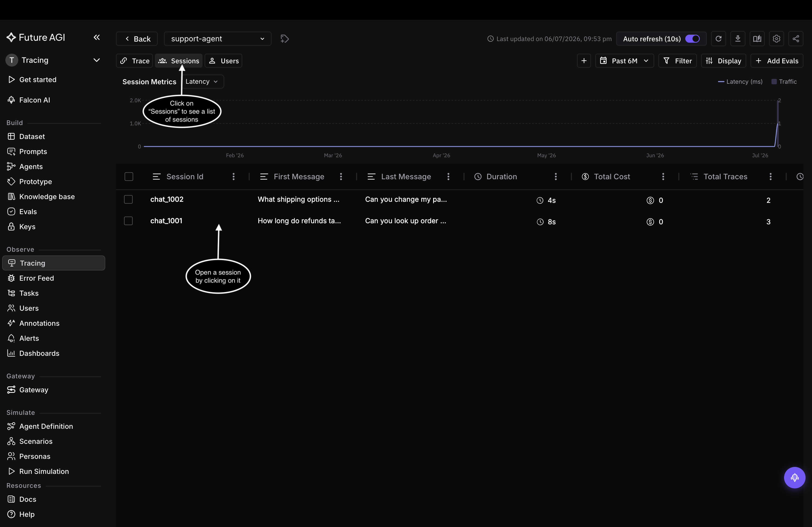Open Help under Resources
Screen dimensions: 812x527
coord(53,514)
